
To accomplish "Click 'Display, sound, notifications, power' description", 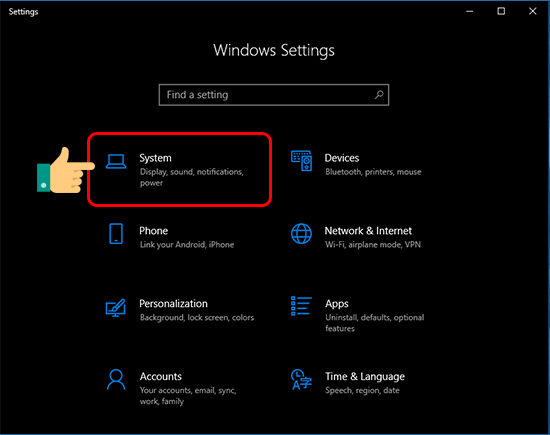I will 192,177.
